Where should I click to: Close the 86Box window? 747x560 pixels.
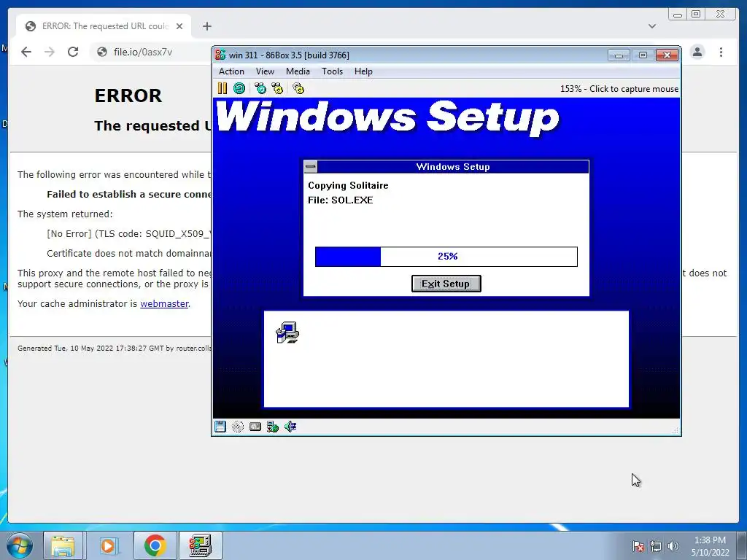tap(667, 55)
